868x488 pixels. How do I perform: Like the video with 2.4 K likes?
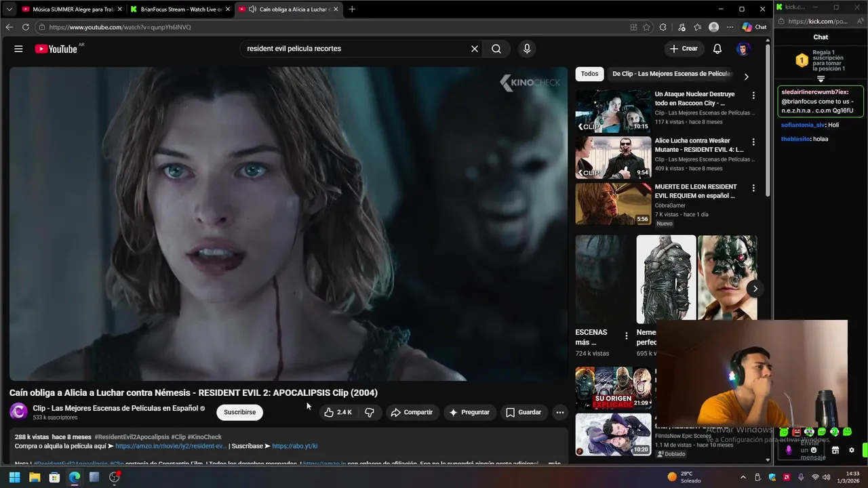point(338,412)
